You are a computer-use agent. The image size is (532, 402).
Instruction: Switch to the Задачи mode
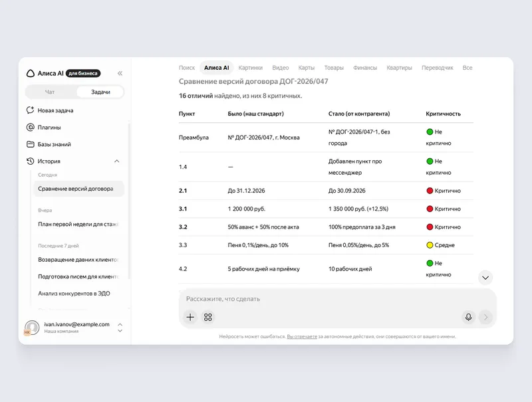100,92
